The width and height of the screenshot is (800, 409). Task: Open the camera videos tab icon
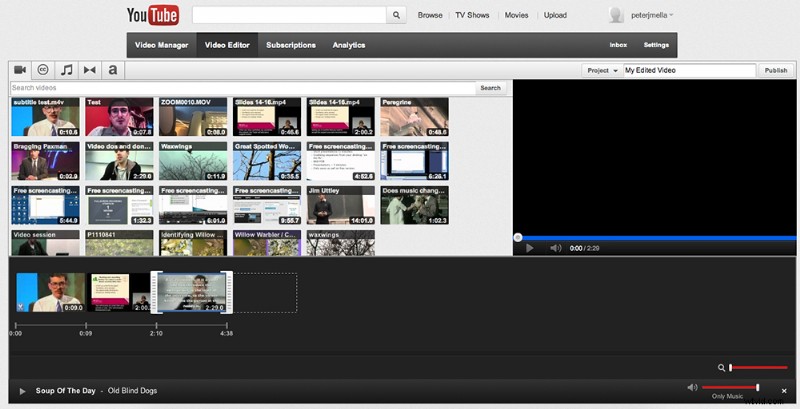click(20, 70)
